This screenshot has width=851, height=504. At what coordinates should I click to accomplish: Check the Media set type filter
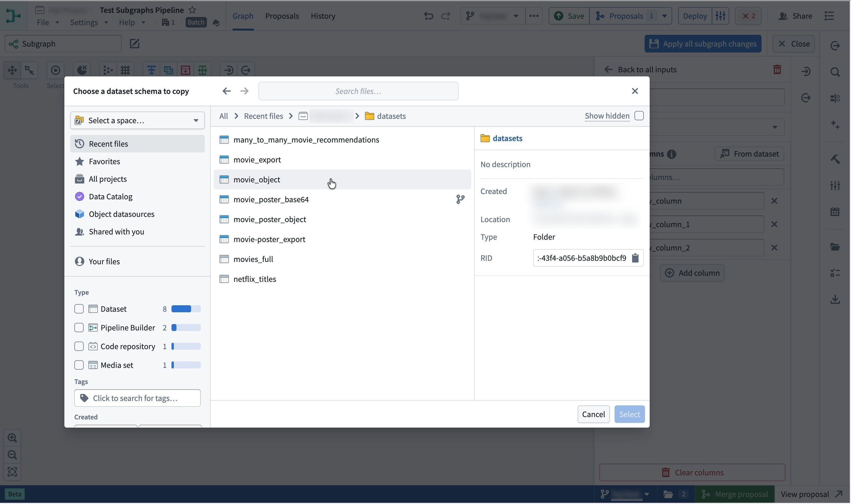79,365
